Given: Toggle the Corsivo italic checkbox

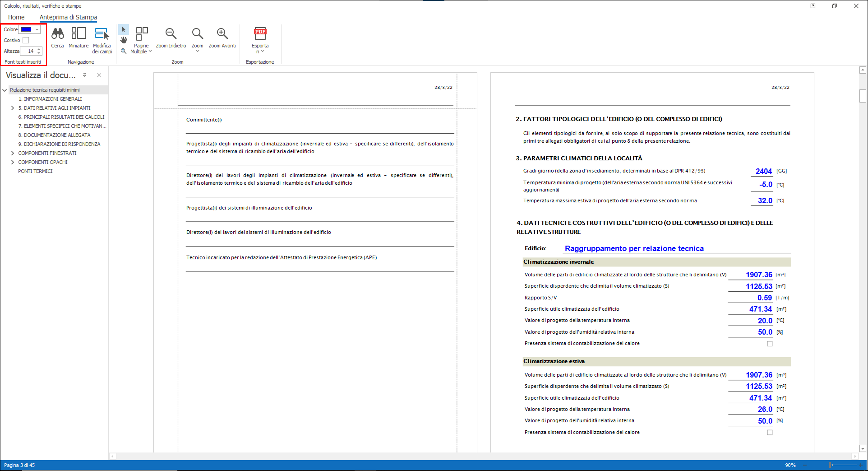Looking at the screenshot, I should tap(26, 41).
